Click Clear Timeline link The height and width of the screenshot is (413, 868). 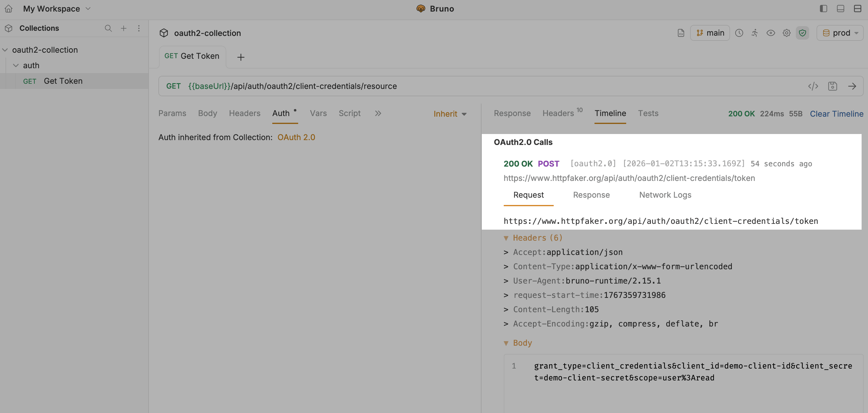pyautogui.click(x=836, y=114)
